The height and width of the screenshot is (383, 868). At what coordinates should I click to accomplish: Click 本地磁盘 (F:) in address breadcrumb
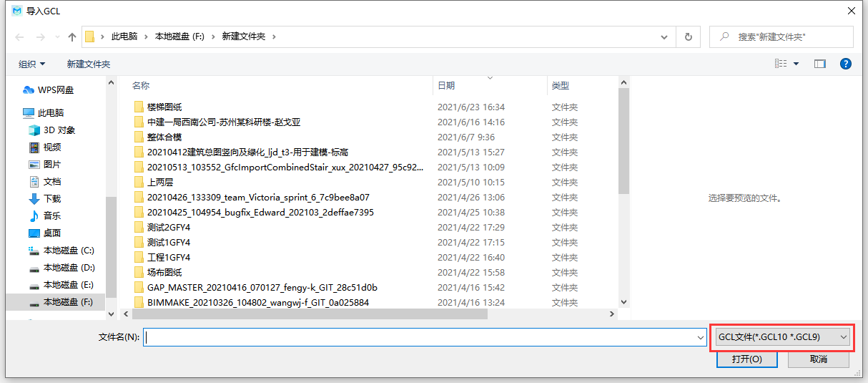pos(180,37)
